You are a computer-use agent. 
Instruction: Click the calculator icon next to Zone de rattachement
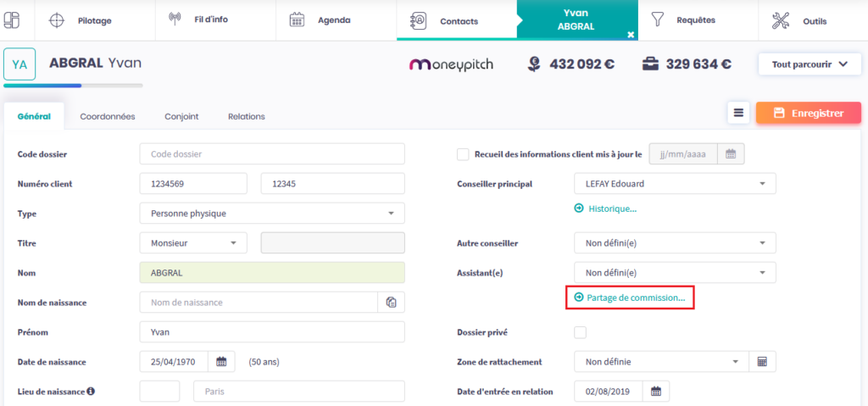762,362
